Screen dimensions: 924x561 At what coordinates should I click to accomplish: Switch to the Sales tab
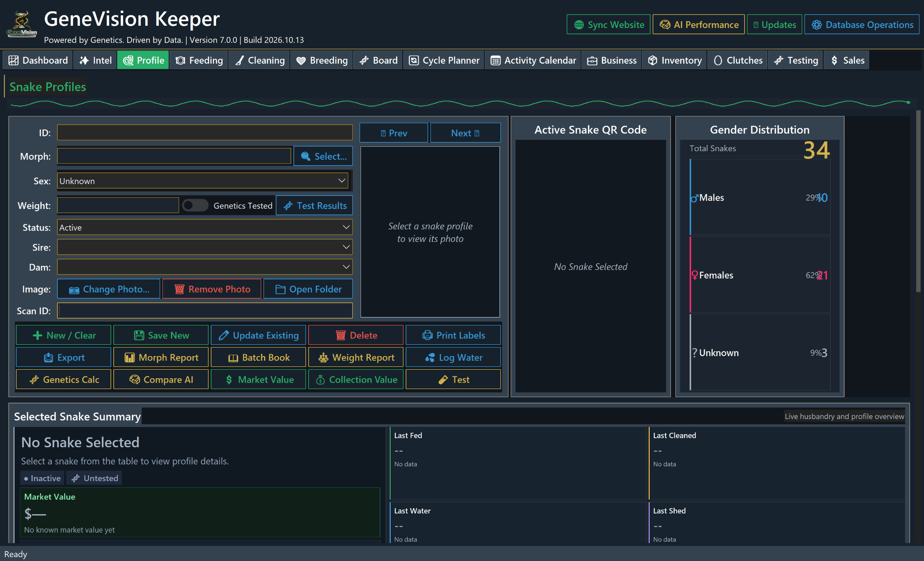click(847, 60)
